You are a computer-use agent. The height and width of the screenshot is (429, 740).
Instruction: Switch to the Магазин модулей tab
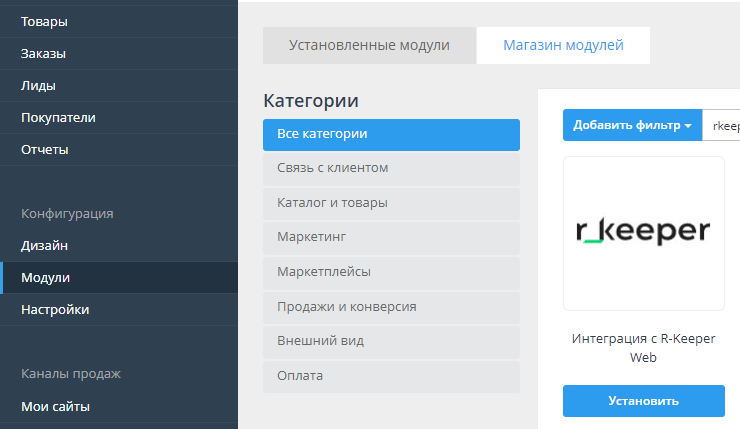(x=563, y=45)
